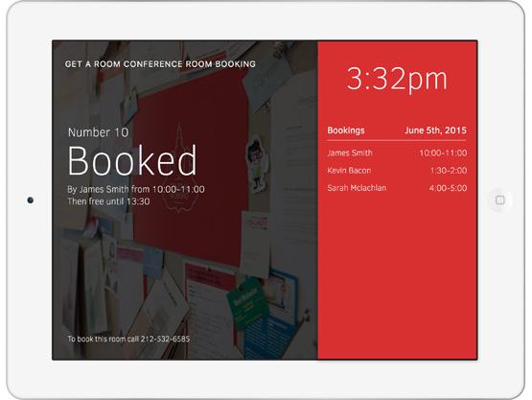This screenshot has height=400, width=532.
Task: Click the large "Booked" status text
Action: [132, 160]
